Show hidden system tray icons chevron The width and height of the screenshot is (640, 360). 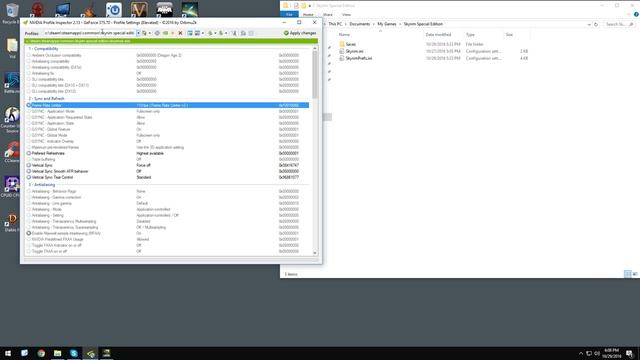581,353
